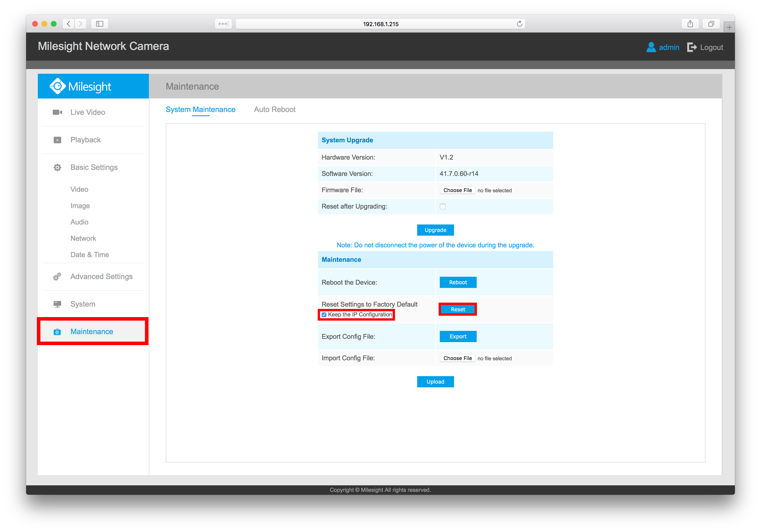Viewport: 761px width, 532px height.
Task: Click the Advanced Settings gears icon
Action: click(x=57, y=276)
